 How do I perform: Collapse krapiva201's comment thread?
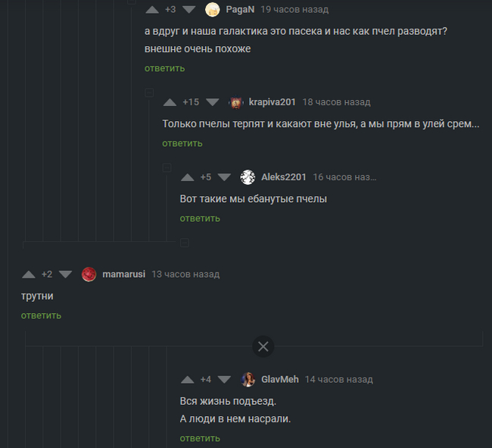tap(149, 92)
